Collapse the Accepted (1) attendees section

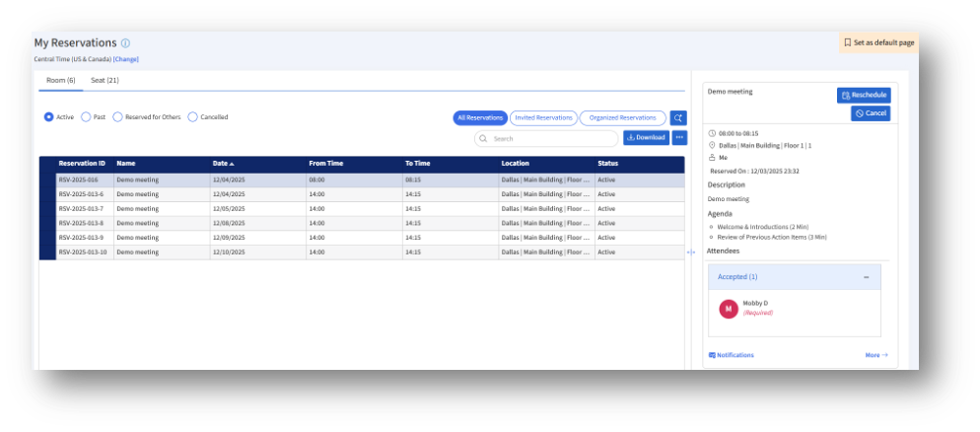pyautogui.click(x=866, y=277)
